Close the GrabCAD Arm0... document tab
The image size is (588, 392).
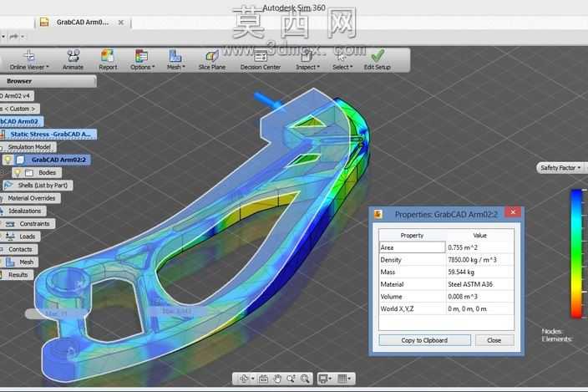tap(121, 23)
